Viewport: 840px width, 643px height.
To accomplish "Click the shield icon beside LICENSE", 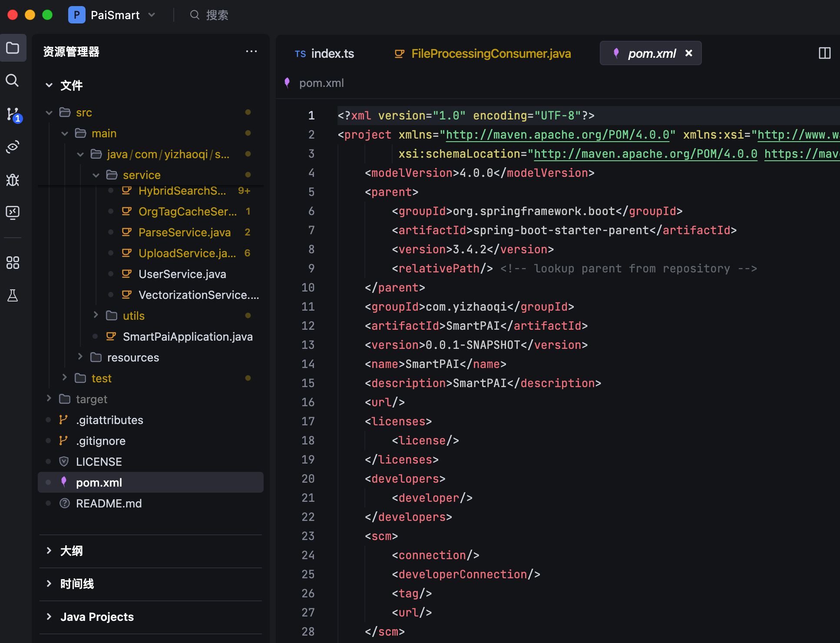I will pyautogui.click(x=64, y=461).
